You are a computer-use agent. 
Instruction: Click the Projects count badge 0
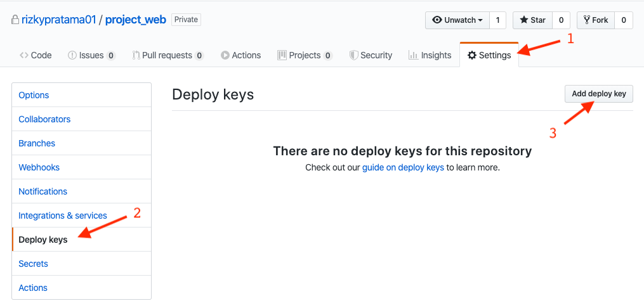click(328, 56)
